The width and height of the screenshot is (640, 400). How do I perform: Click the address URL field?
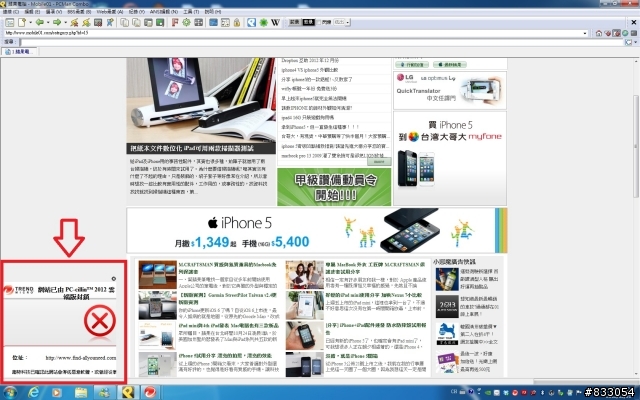[x=294, y=33]
